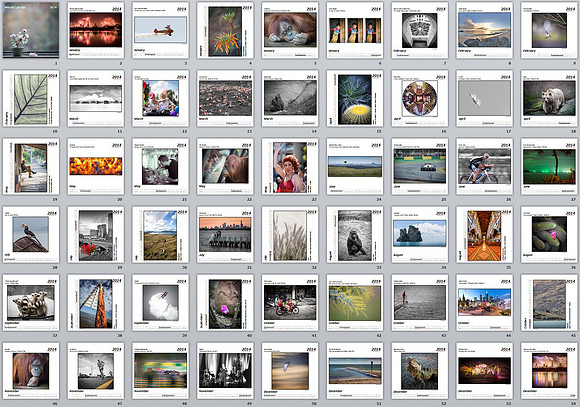Select slide 36 hand holding pink flower

[x=549, y=235]
